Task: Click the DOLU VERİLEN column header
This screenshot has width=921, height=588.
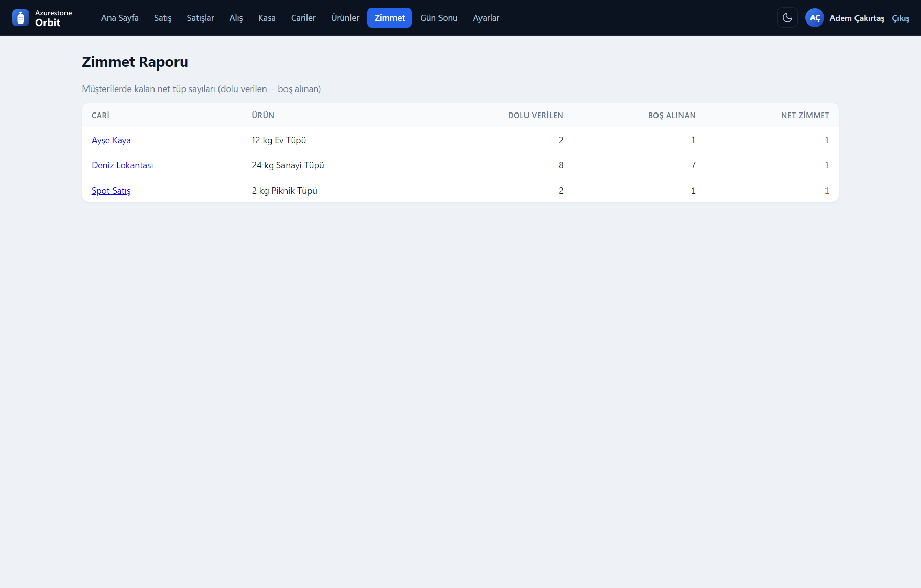Action: (x=536, y=116)
